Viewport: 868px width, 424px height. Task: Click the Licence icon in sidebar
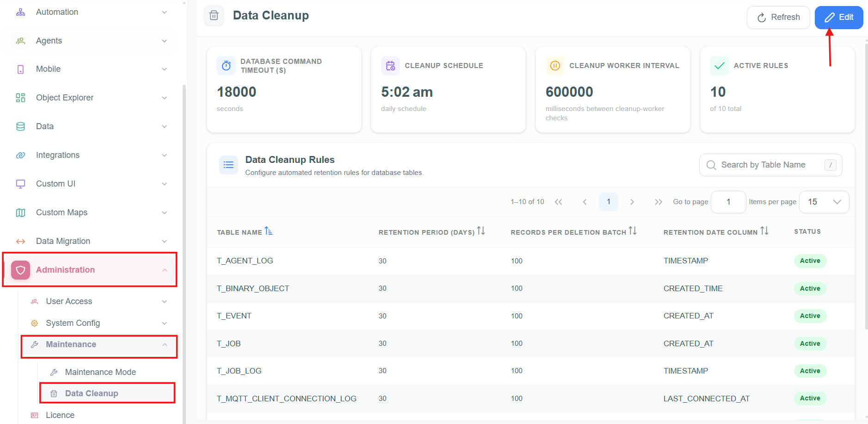click(x=34, y=415)
